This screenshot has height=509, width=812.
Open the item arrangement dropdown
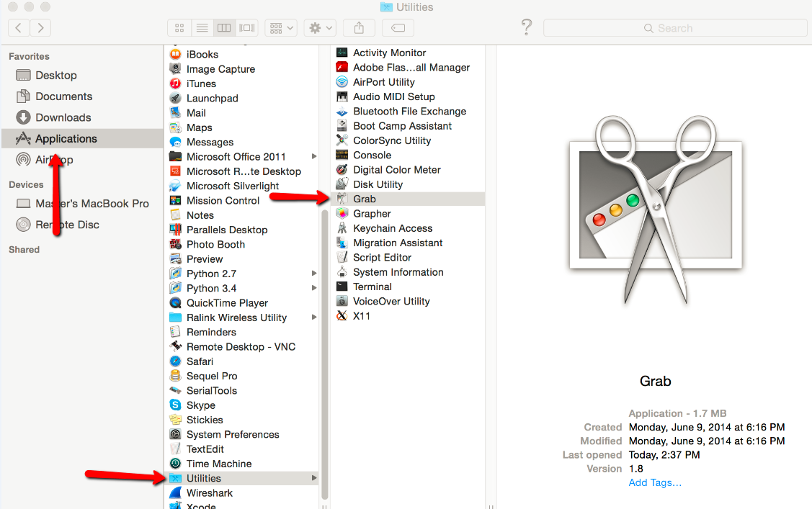point(281,28)
